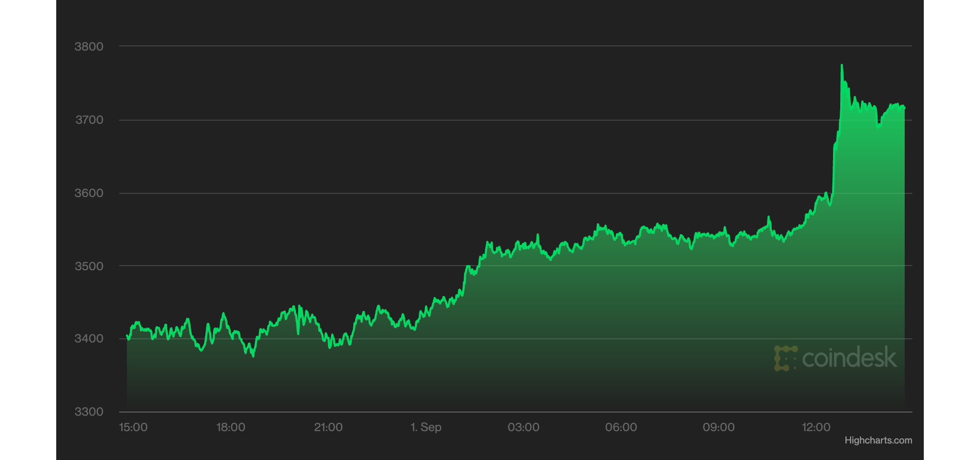The width and height of the screenshot is (980, 460).
Task: Click the first data point of the line
Action: [x=127, y=336]
